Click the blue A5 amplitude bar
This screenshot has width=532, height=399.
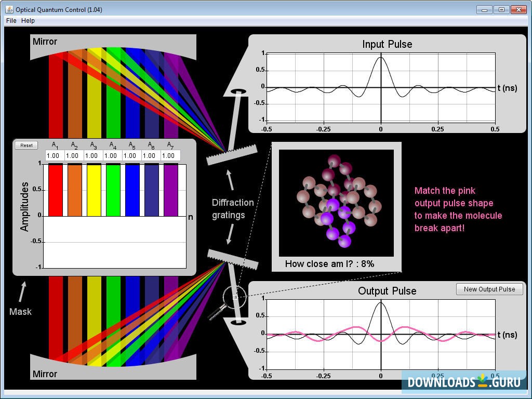(x=132, y=190)
